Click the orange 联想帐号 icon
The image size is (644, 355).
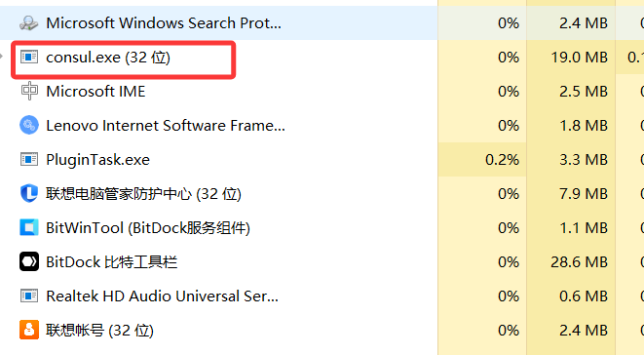point(29,330)
